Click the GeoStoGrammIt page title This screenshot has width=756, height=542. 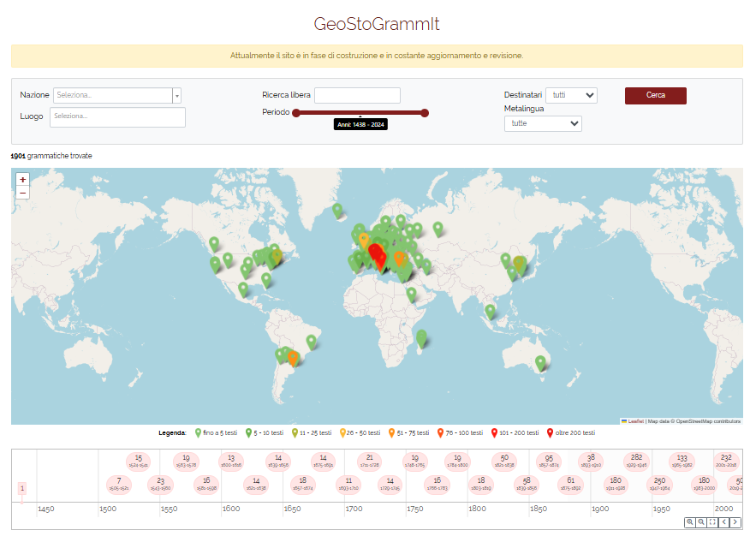377,24
